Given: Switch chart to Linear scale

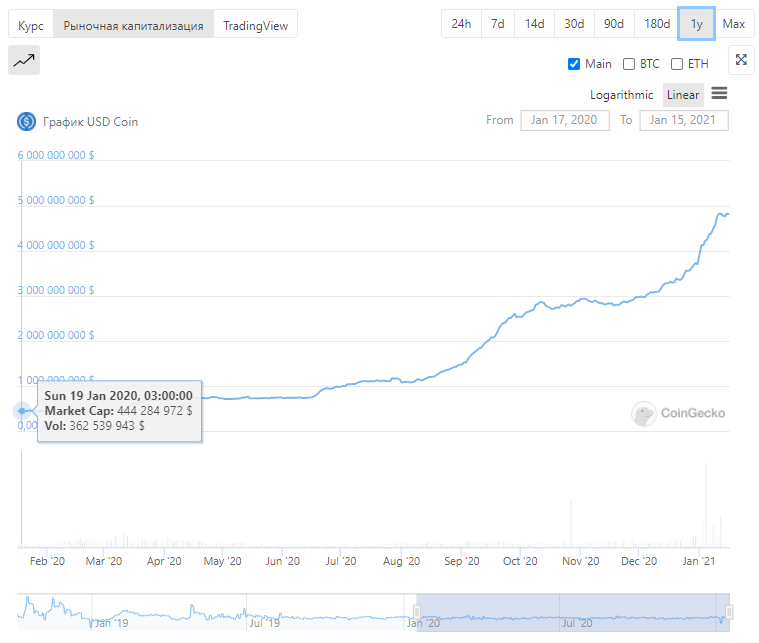Looking at the screenshot, I should [x=683, y=95].
